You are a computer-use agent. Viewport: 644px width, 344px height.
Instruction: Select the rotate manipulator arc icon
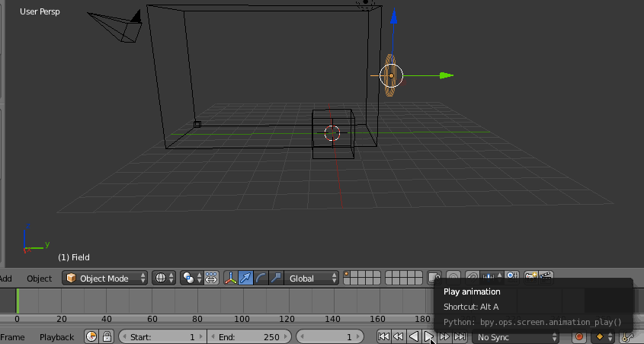tap(261, 278)
